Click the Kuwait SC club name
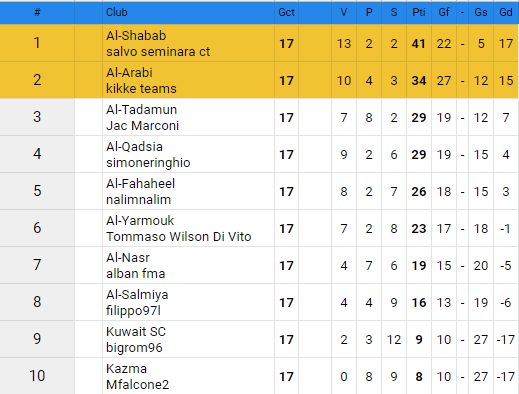Screen dimensions: 519x394 point(136,331)
